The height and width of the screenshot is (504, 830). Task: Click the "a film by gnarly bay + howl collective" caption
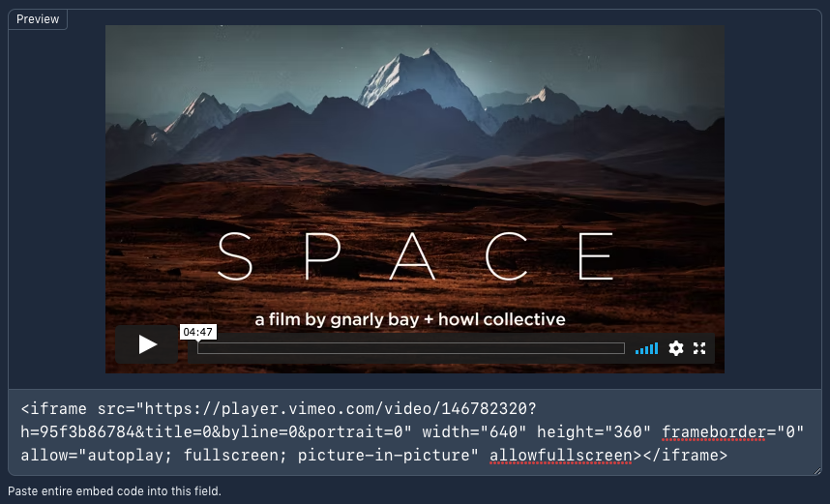(x=410, y=319)
